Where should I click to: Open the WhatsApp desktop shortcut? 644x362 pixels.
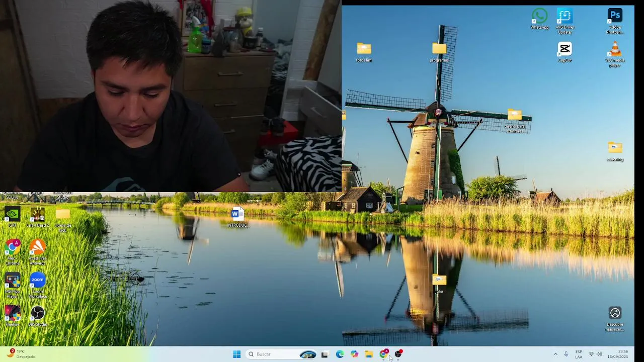[x=539, y=19]
